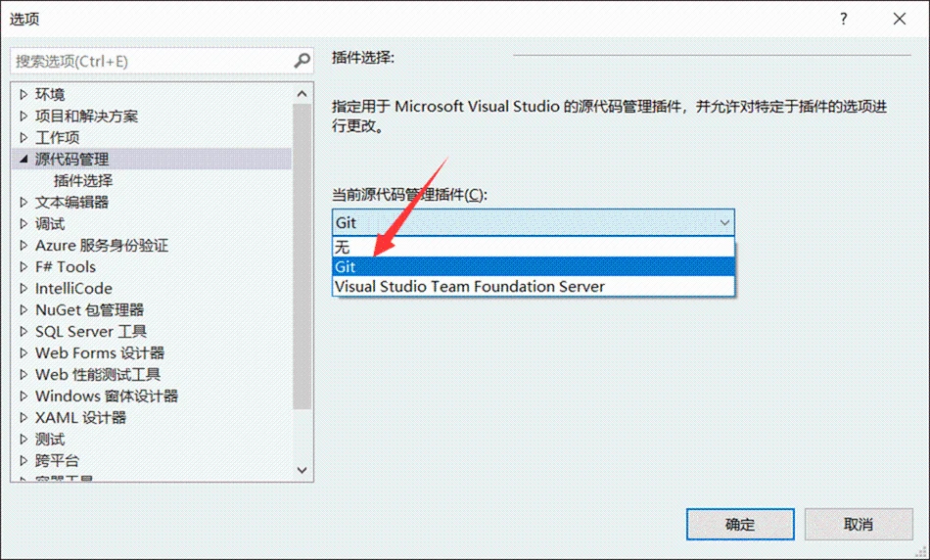The image size is (930, 560).
Task: Expand the SQL Server 工具 node
Action: pos(23,331)
